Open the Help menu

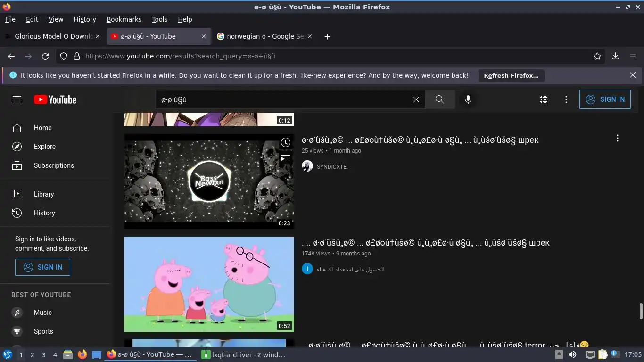click(185, 19)
